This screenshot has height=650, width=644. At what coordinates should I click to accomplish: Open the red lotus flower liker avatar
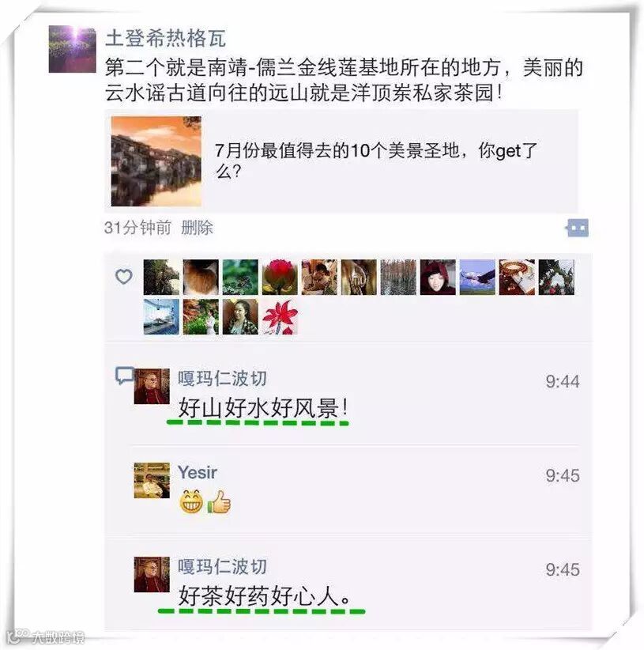tap(280, 277)
